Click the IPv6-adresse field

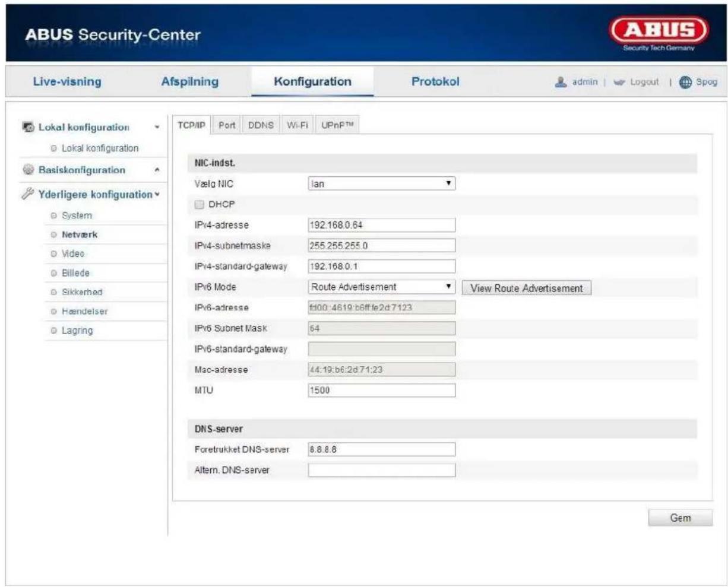tap(382, 307)
